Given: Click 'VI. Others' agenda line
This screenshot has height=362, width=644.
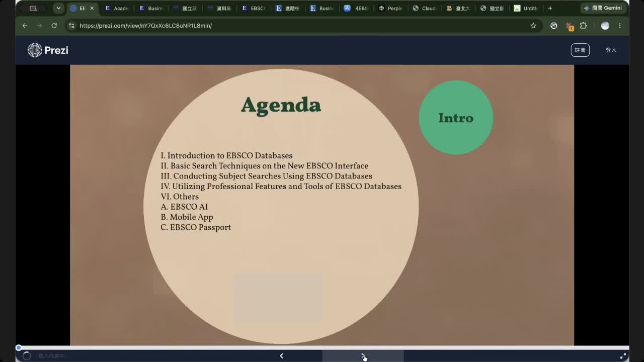Looking at the screenshot, I should click(x=180, y=197).
